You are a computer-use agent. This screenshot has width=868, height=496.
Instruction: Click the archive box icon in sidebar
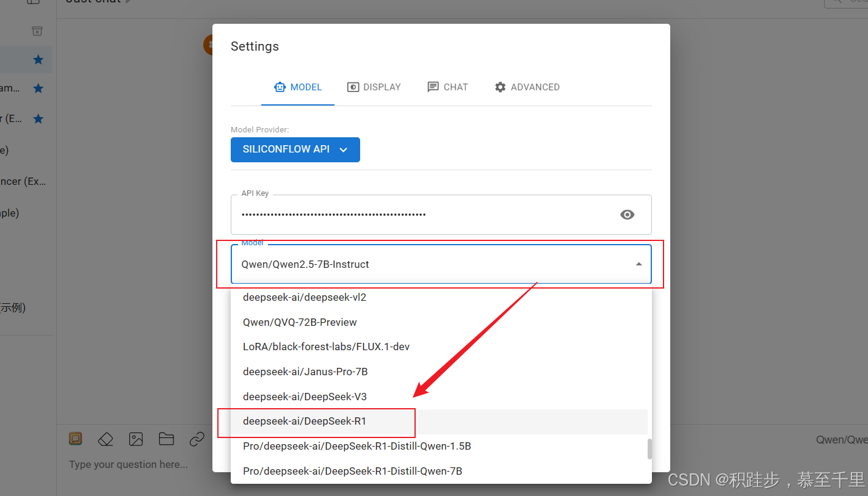(x=37, y=31)
